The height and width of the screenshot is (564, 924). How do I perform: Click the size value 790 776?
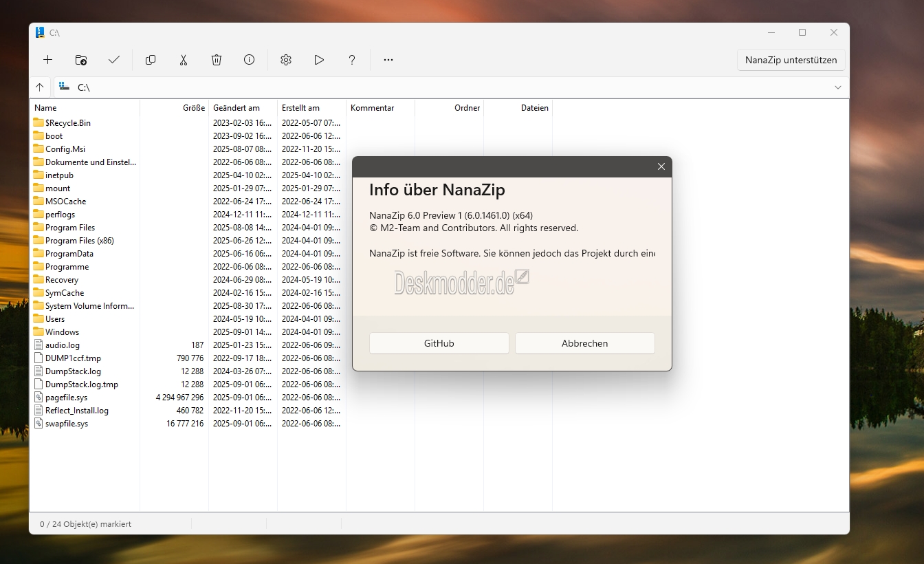[x=190, y=358]
